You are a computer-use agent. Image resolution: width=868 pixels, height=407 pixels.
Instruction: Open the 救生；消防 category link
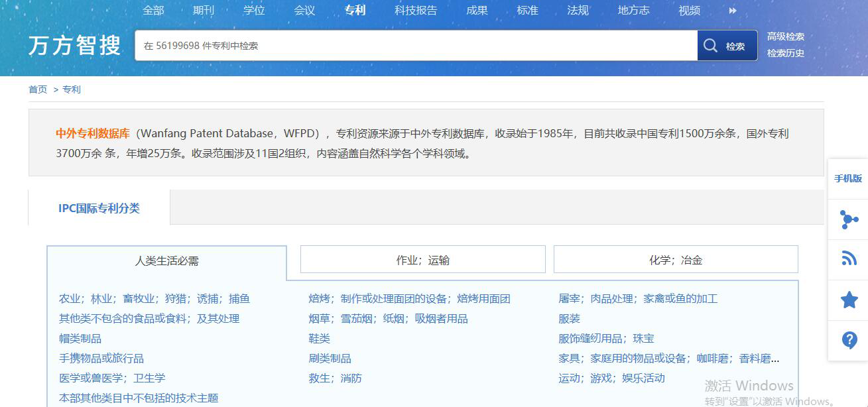335,378
